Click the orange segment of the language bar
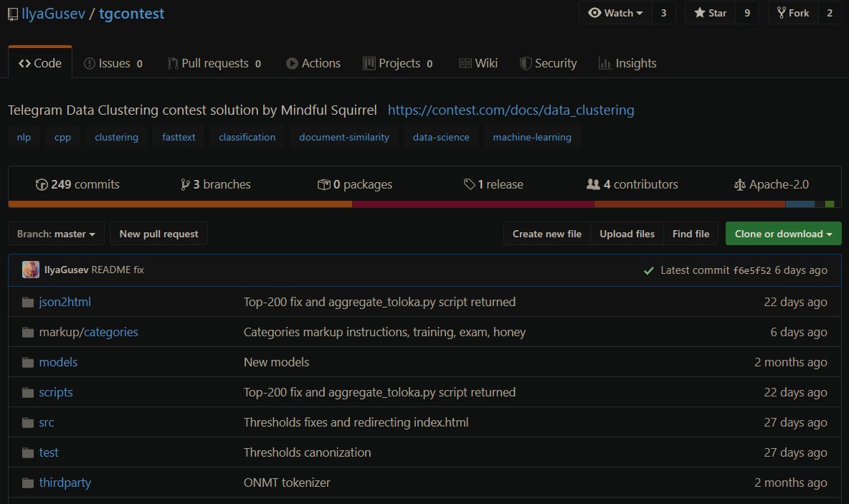This screenshot has width=849, height=504. coord(180,204)
